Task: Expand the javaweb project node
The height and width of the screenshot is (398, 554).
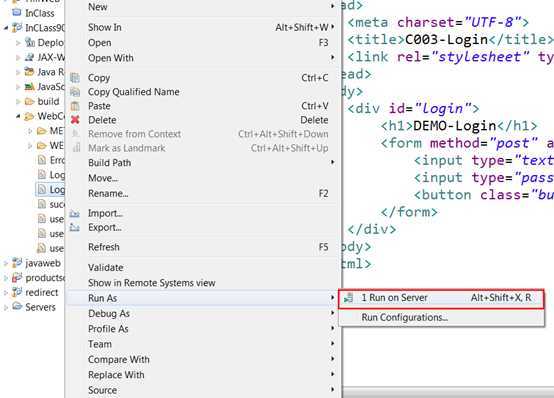Action: coord(6,263)
